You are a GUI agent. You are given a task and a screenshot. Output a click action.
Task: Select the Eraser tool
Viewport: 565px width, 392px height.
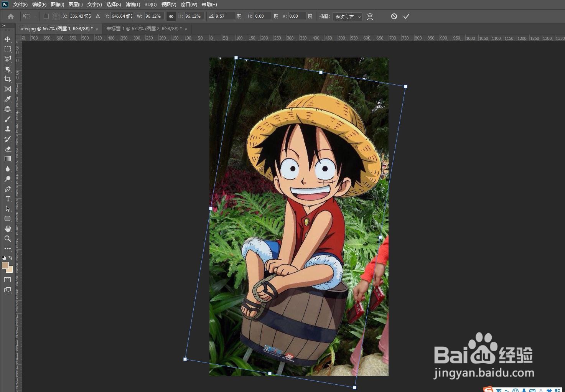tap(8, 149)
